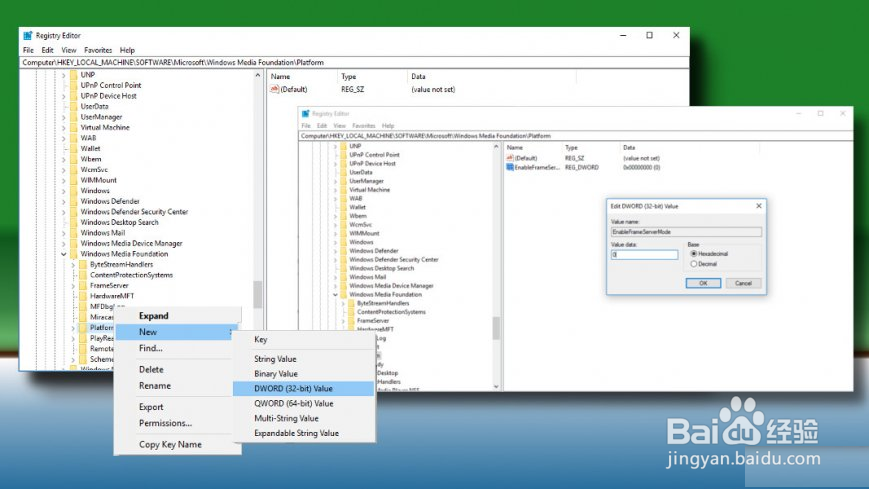
Task: Select Copy Key Name in the context menu
Action: point(177,444)
